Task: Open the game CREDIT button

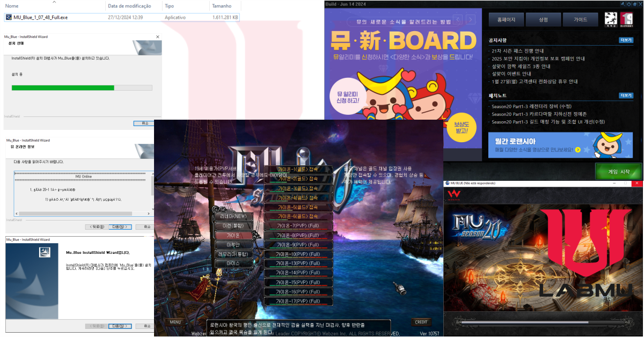Action: 421,322
